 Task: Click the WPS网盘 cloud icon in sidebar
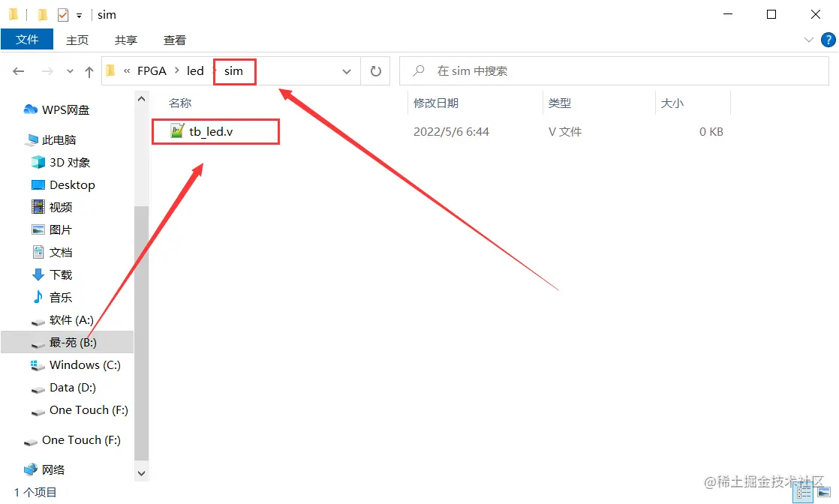coord(32,109)
